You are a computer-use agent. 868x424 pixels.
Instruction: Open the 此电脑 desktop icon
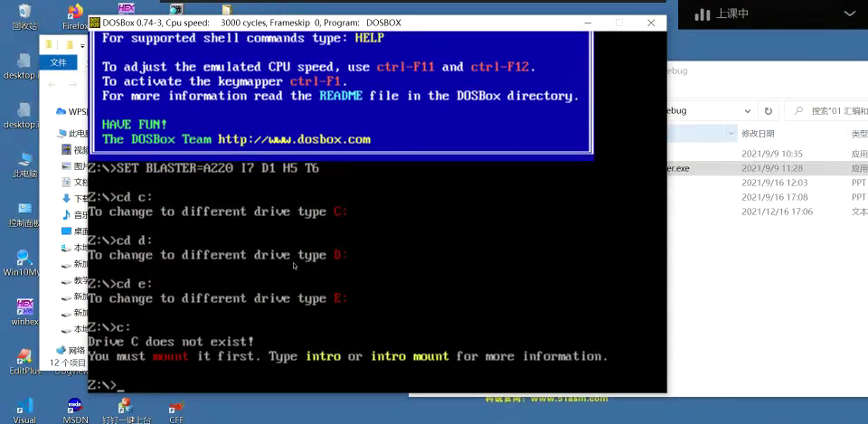point(24,165)
